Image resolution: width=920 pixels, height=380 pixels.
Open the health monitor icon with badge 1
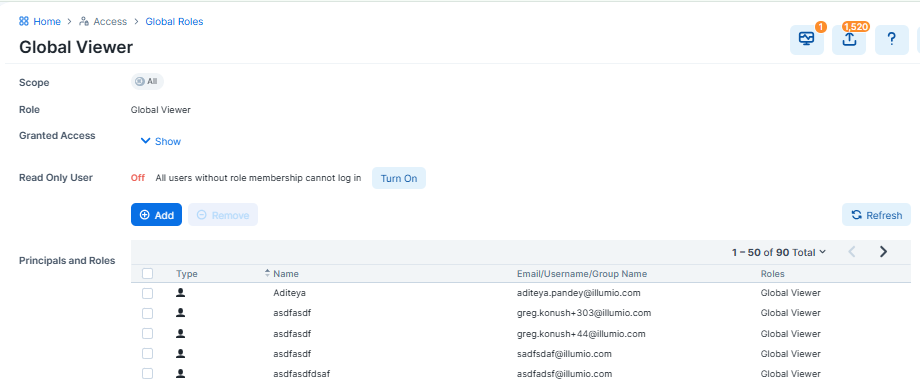click(807, 39)
